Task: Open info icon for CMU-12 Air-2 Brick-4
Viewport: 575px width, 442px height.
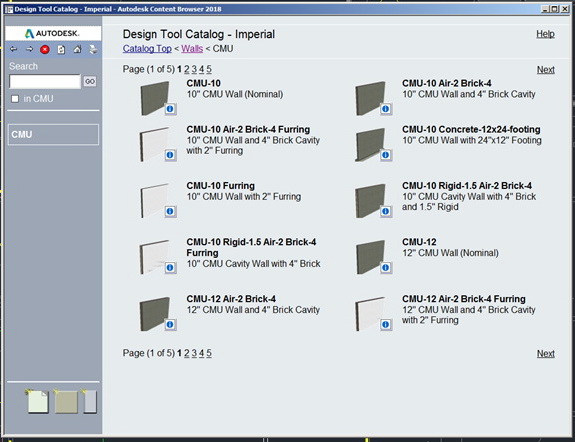Action: point(170,325)
